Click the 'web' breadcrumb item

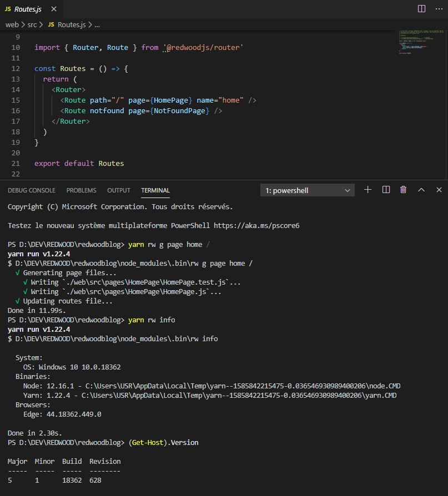[x=12, y=24]
